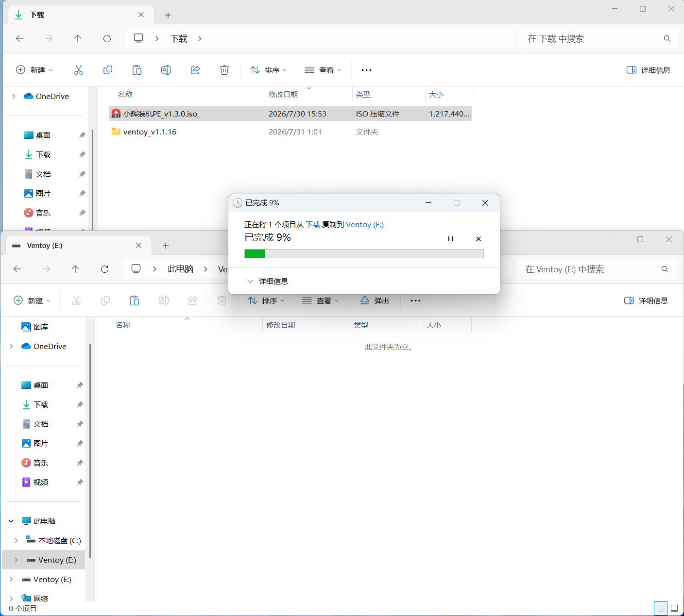684x616 pixels.
Task: Click the paste icon in the Ventoy (E:) window
Action: tap(135, 300)
